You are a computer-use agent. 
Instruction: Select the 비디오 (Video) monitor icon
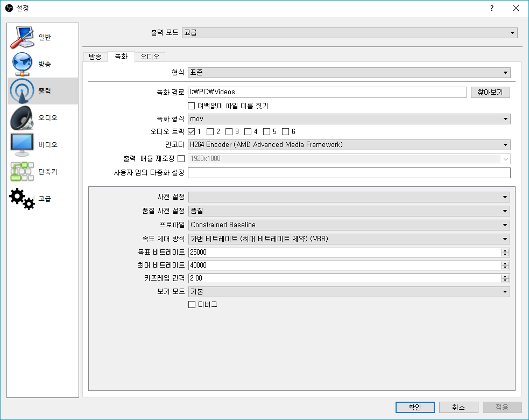(x=23, y=145)
